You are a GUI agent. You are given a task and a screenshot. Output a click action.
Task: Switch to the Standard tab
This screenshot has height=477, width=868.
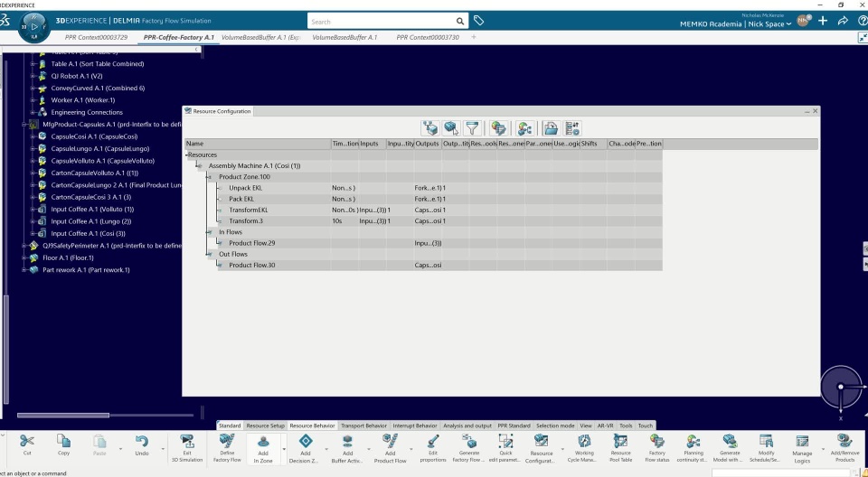point(229,426)
